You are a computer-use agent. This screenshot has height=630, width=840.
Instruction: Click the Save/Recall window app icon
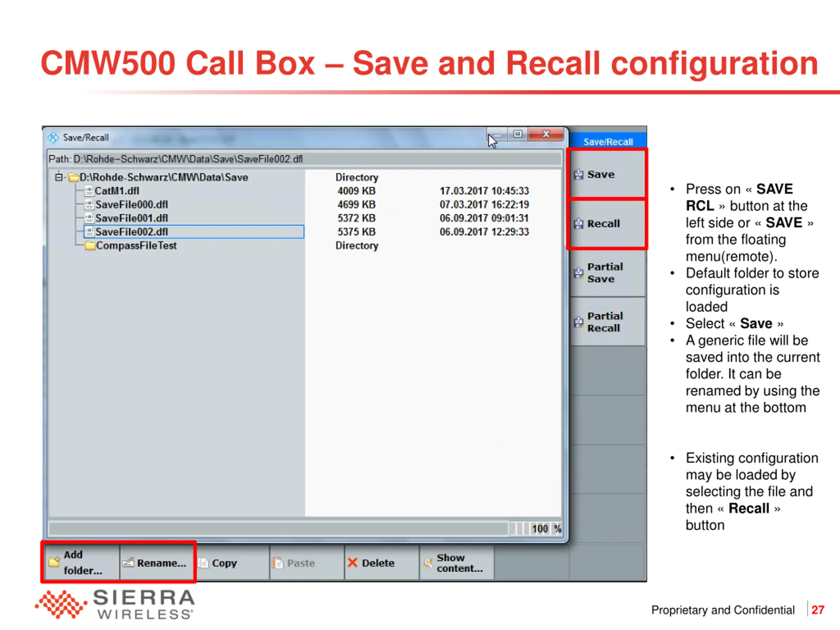pyautogui.click(x=53, y=137)
